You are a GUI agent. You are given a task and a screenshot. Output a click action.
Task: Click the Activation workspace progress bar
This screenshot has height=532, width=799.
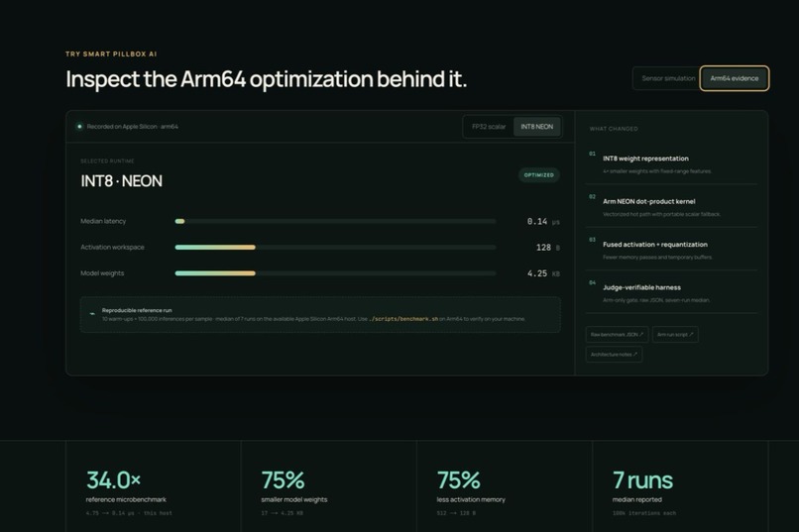click(x=335, y=248)
